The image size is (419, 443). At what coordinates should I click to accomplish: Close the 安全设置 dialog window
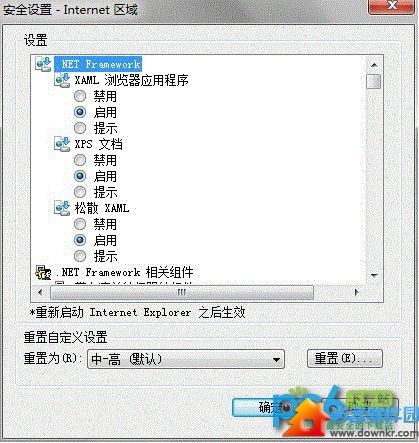point(391,6)
